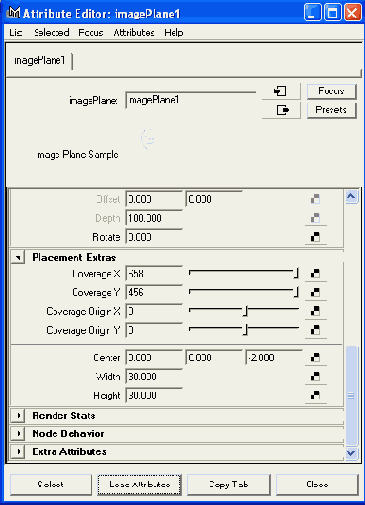Screen dimensions: 365x505
Task: Expand the Extra Attributes section
Action: point(18,452)
